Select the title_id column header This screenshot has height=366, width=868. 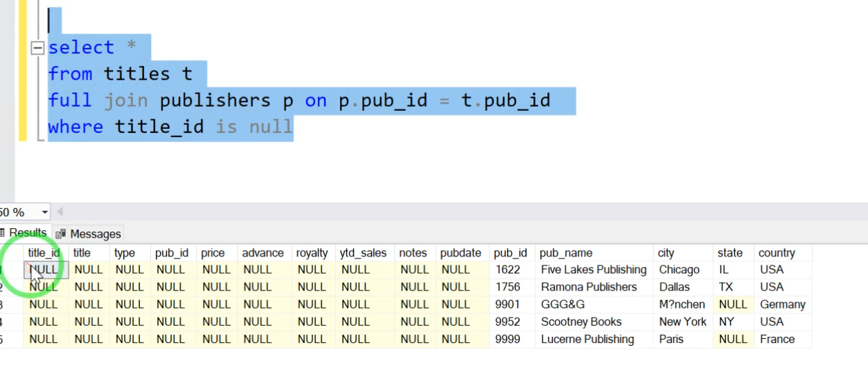[x=44, y=253]
